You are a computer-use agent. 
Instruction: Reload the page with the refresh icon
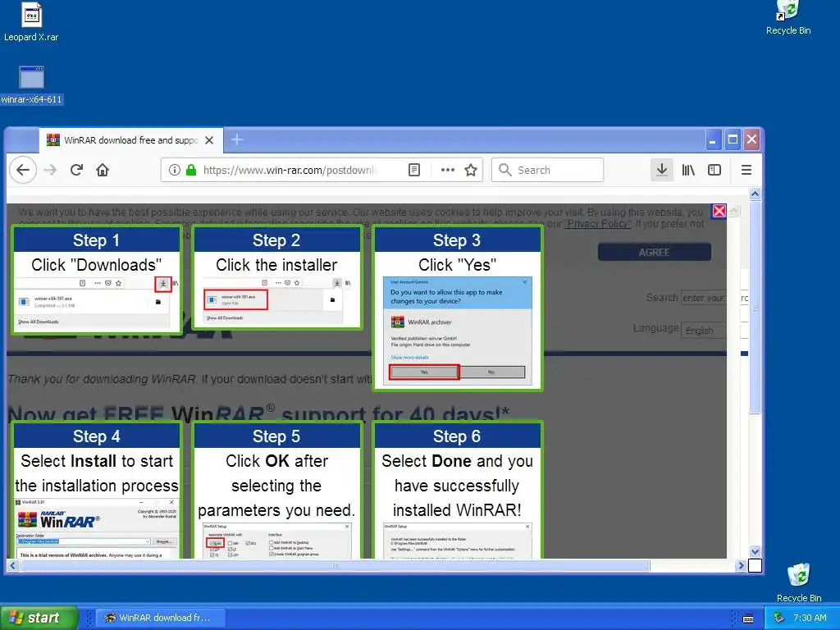coord(76,171)
